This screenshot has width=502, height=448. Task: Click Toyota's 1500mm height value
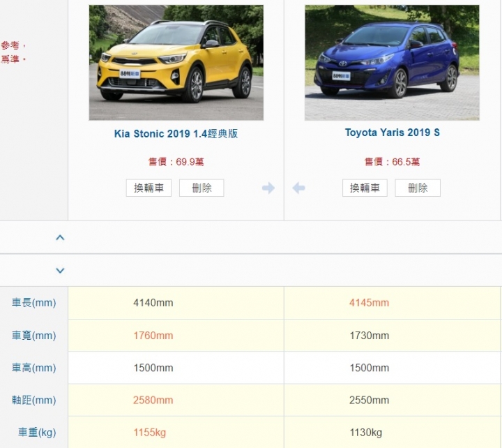[x=369, y=368]
